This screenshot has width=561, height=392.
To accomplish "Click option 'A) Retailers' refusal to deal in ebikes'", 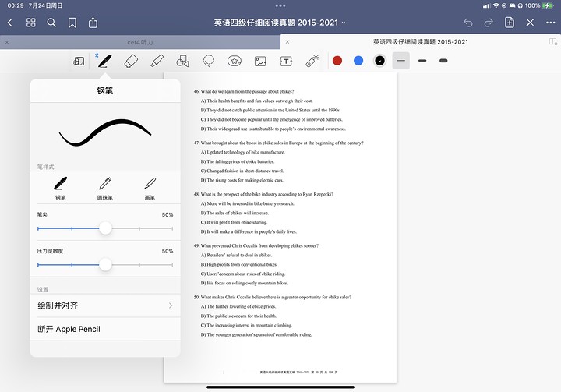I will [x=237, y=256].
